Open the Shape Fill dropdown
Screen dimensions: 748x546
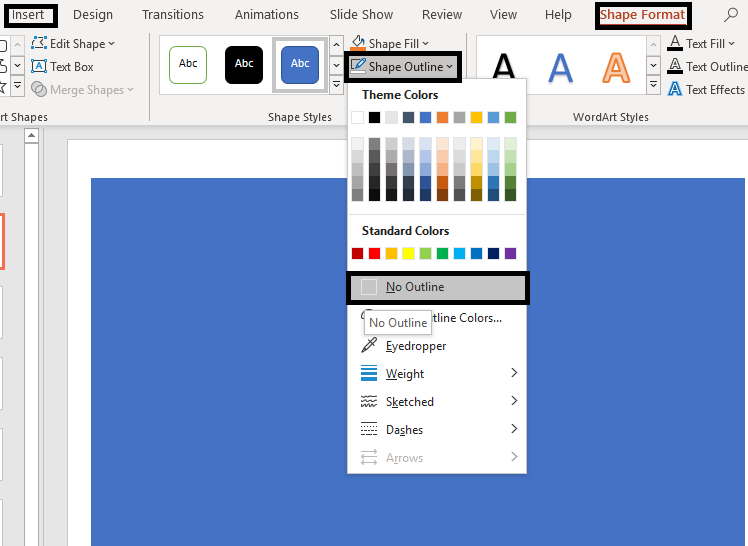click(390, 44)
